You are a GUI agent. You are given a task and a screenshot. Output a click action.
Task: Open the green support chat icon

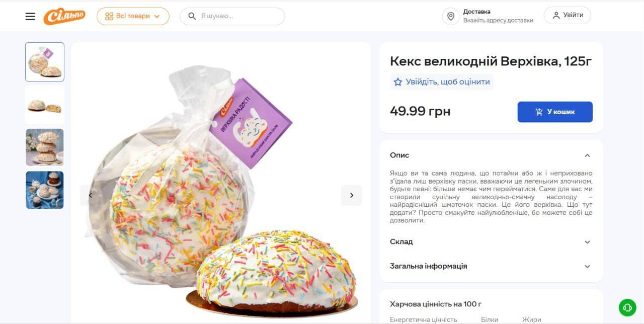(627, 307)
